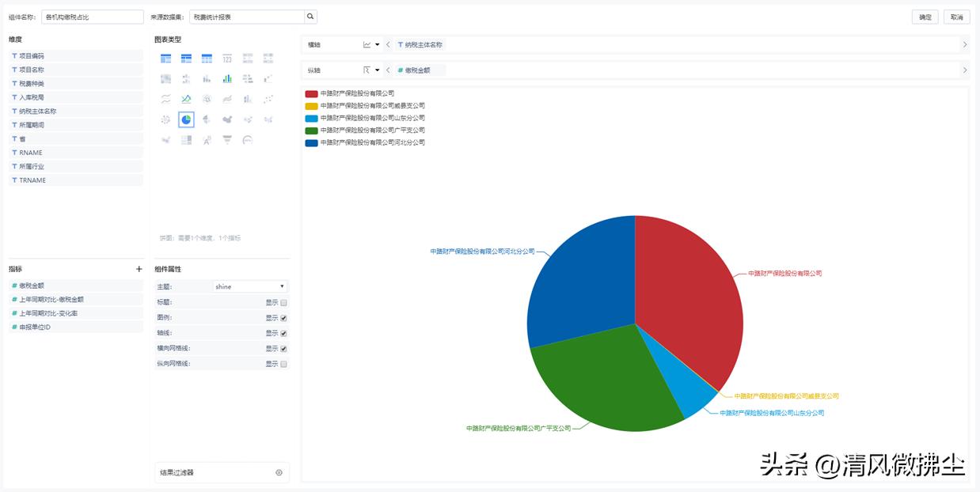
Task: Select the 上年同期对比-缴税金额 metric
Action: 76,300
